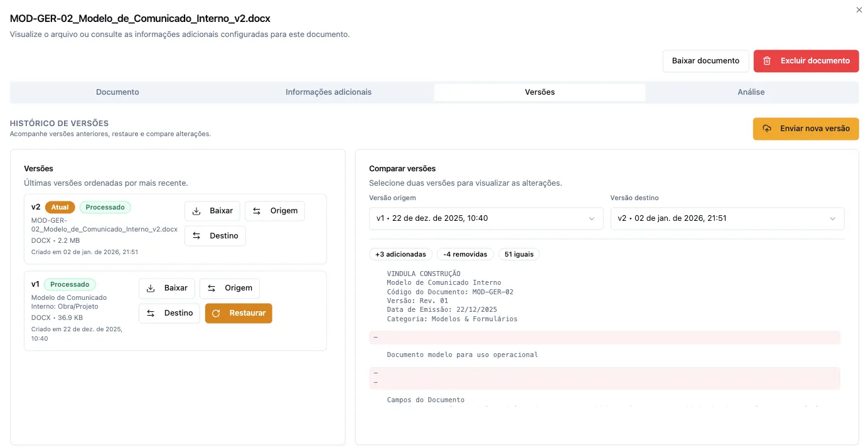Click the swap-arrows icon on v2's Origem button
The image size is (868, 448).
click(x=257, y=211)
